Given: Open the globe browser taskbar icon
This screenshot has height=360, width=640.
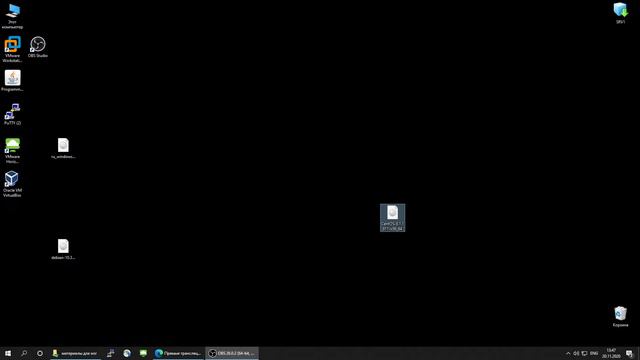Looking at the screenshot, I should click(x=127, y=353).
